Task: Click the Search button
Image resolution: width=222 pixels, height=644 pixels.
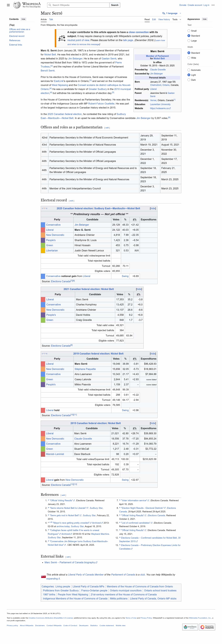Action: (x=115, y=5)
